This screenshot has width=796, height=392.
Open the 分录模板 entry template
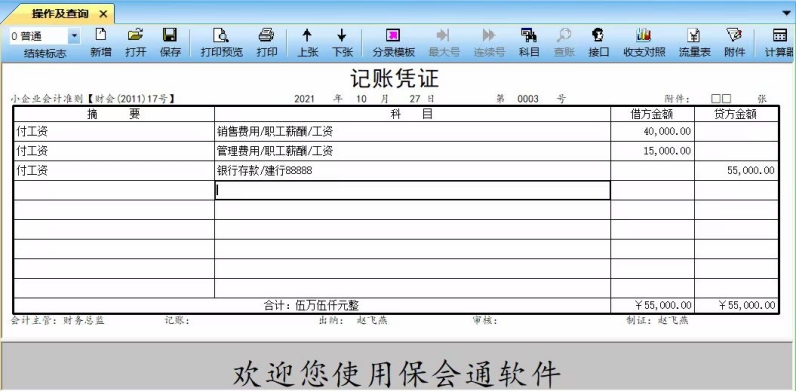click(393, 42)
